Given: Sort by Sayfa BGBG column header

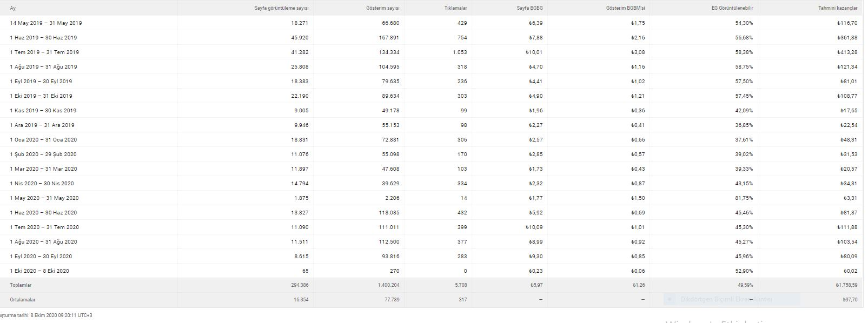Looking at the screenshot, I should [x=529, y=8].
